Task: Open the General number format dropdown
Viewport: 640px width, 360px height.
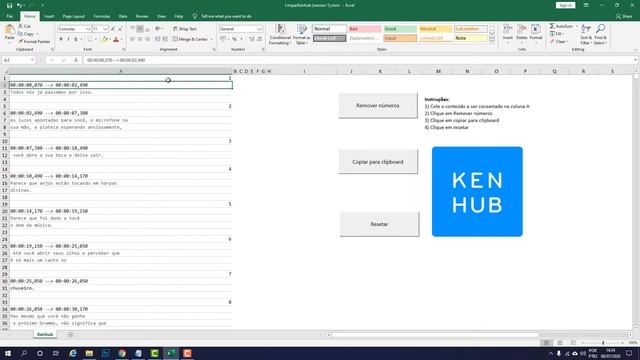Action: click(259, 29)
